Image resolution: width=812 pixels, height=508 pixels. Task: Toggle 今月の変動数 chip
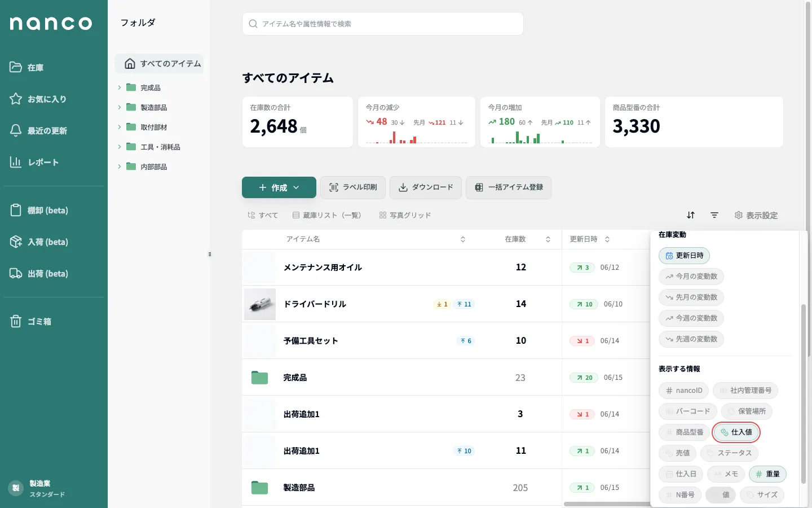(x=691, y=277)
